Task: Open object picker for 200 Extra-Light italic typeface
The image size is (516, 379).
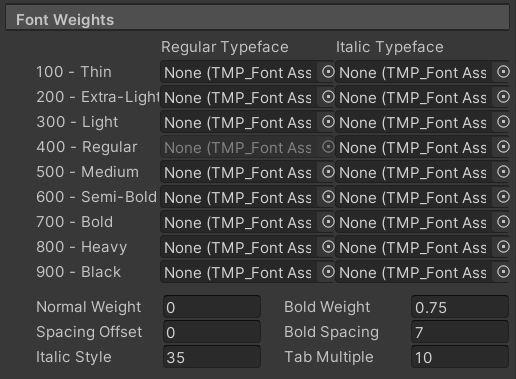Action: [503, 97]
